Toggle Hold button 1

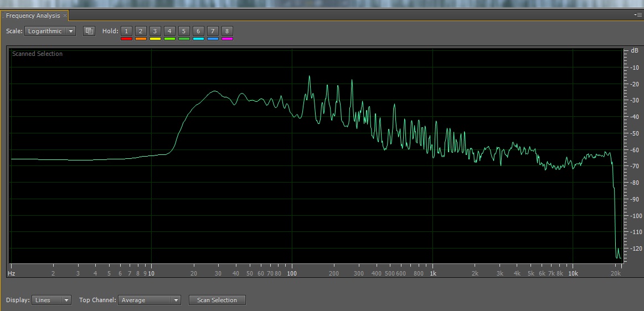[126, 31]
